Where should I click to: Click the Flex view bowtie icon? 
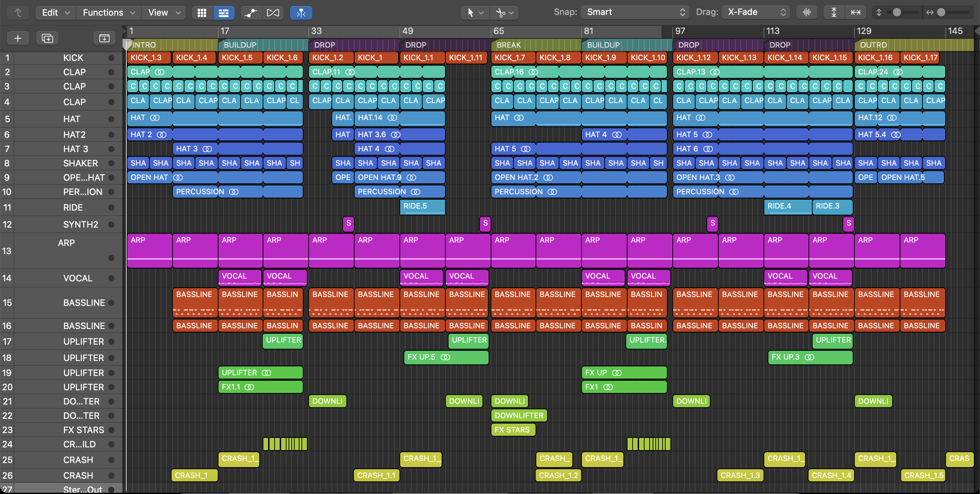273,13
